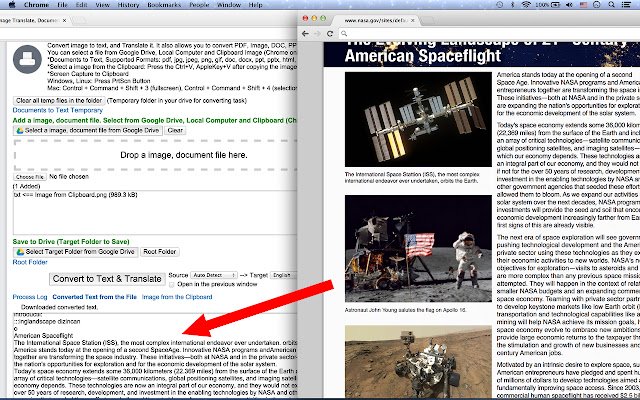Open the Help menu

click(256, 5)
